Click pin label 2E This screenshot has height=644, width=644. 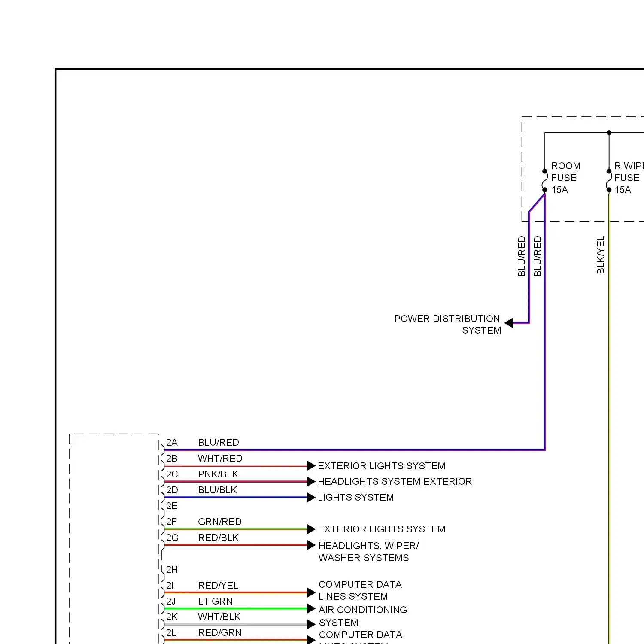(x=172, y=506)
